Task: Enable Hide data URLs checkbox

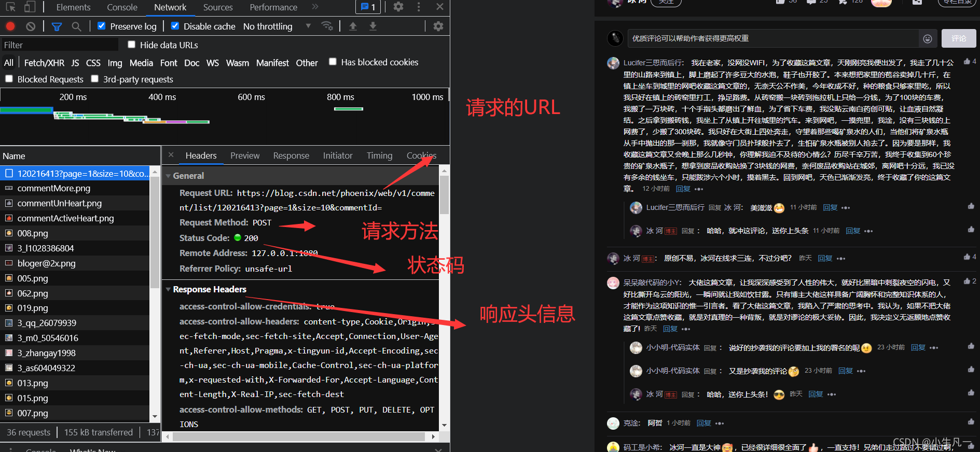Action: (132, 45)
